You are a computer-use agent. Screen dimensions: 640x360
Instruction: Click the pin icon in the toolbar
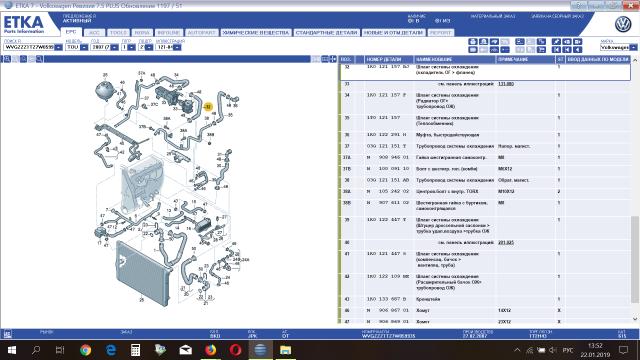pyautogui.click(x=556, y=42)
